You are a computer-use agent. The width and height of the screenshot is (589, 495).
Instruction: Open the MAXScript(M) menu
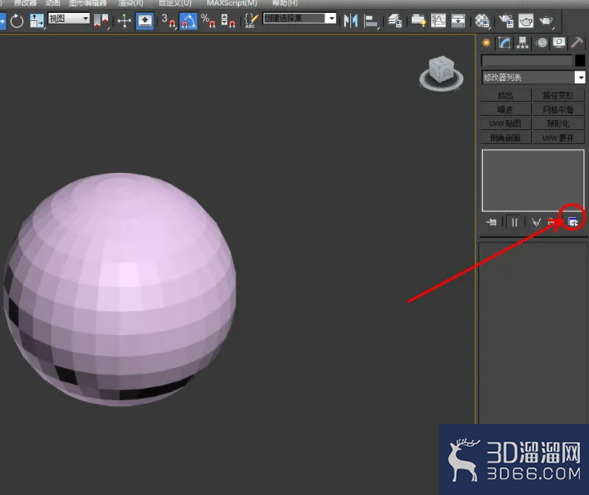click(x=232, y=3)
